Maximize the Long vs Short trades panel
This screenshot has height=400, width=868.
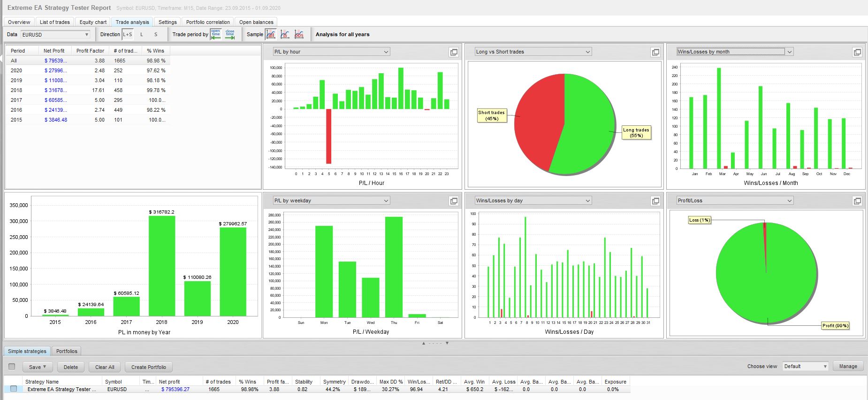click(655, 52)
